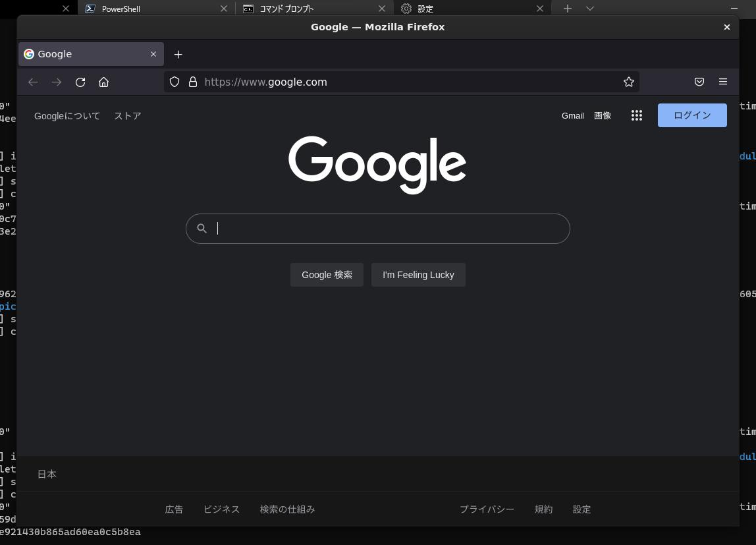Click the magnifier icon in search box
756x545 pixels.
point(202,229)
